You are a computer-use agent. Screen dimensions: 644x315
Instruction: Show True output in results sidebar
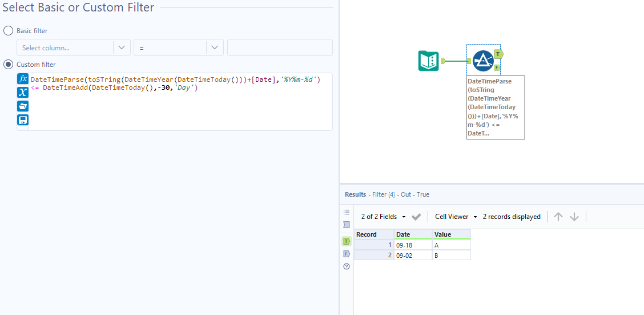tap(346, 241)
